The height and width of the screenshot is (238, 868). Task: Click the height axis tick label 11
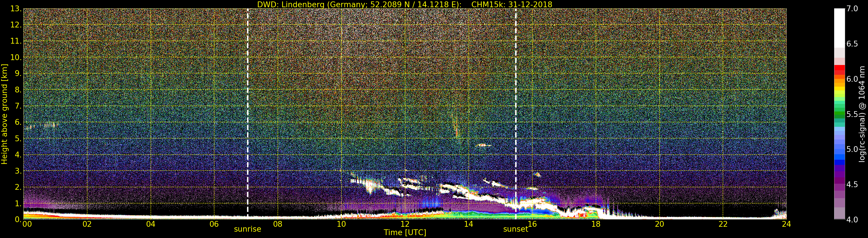16,41
